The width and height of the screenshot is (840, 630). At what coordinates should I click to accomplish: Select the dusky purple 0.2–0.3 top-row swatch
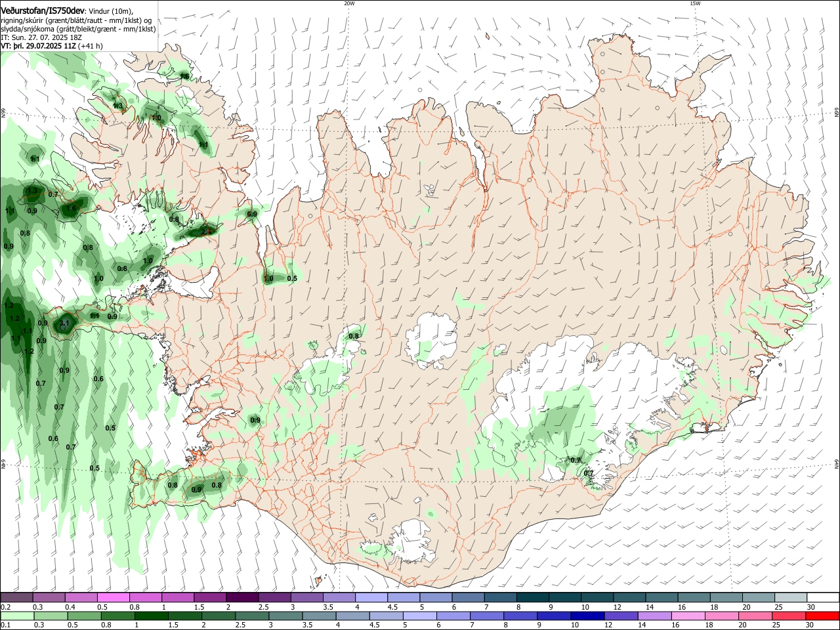pyautogui.click(x=16, y=598)
